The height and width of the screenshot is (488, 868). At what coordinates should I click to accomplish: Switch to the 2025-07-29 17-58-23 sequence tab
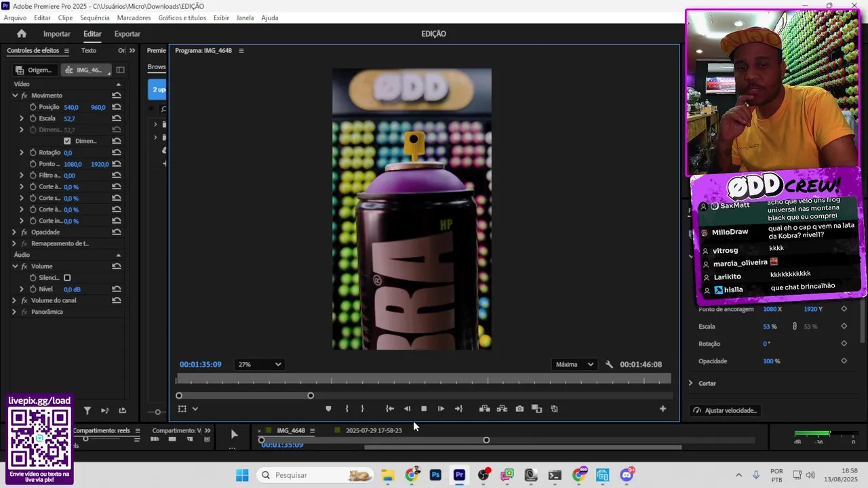(x=374, y=430)
